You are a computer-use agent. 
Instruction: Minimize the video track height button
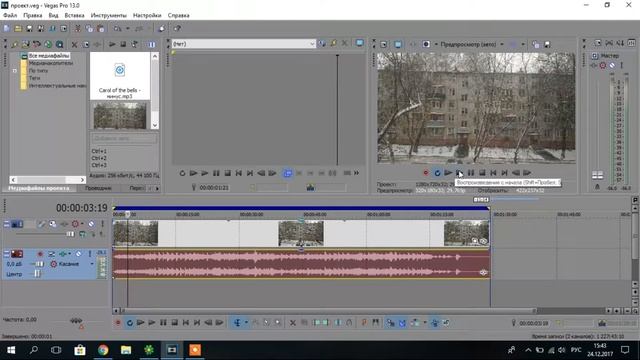coord(7,224)
